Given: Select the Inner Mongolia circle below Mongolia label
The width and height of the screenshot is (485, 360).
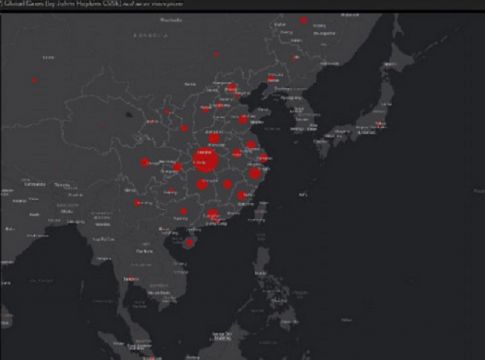Looking at the screenshot, I should 216,54.
